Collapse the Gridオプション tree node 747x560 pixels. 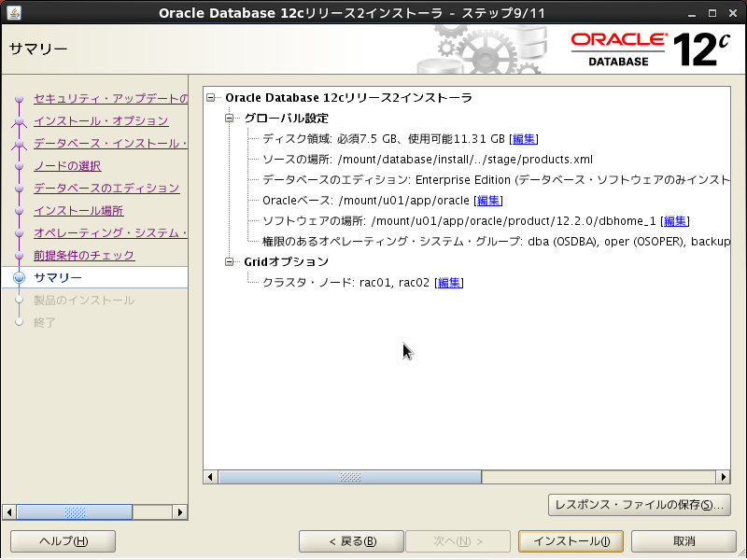coord(230,262)
